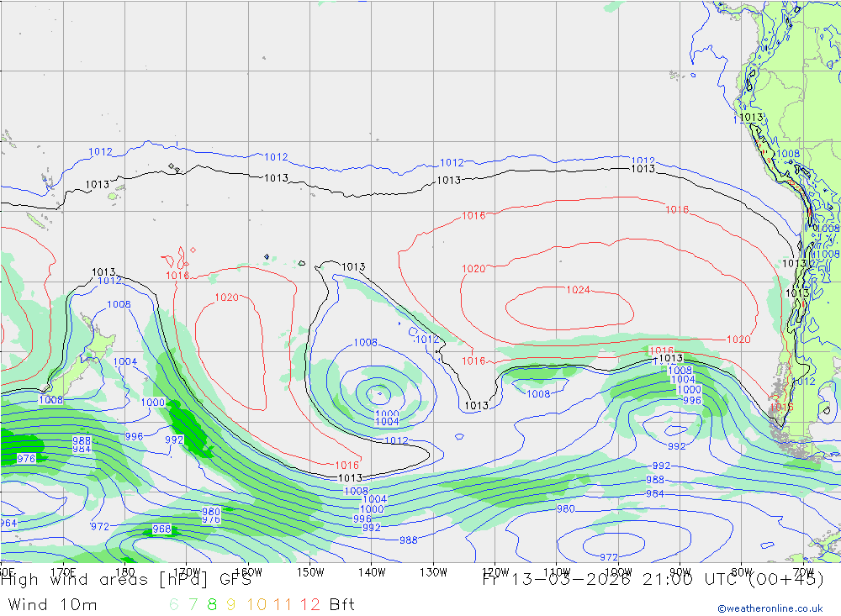
Task: Click the 180 longitude label
Action: (x=125, y=572)
